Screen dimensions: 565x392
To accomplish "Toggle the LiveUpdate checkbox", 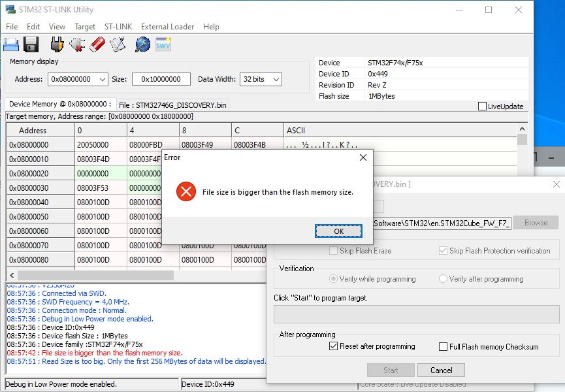I will click(482, 106).
